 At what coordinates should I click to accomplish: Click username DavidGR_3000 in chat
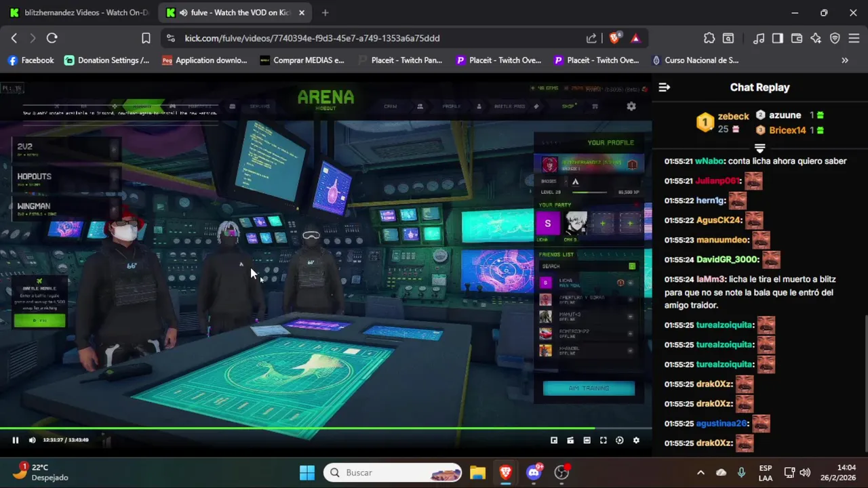pyautogui.click(x=727, y=260)
